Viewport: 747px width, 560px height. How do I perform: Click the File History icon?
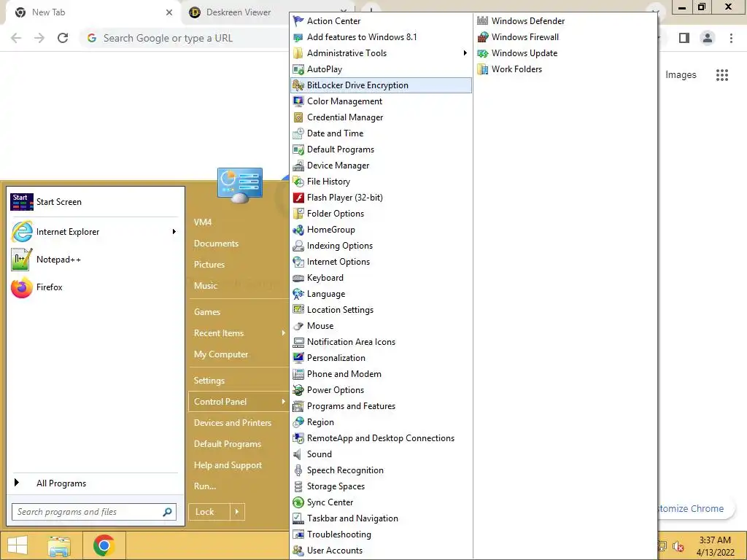point(298,182)
